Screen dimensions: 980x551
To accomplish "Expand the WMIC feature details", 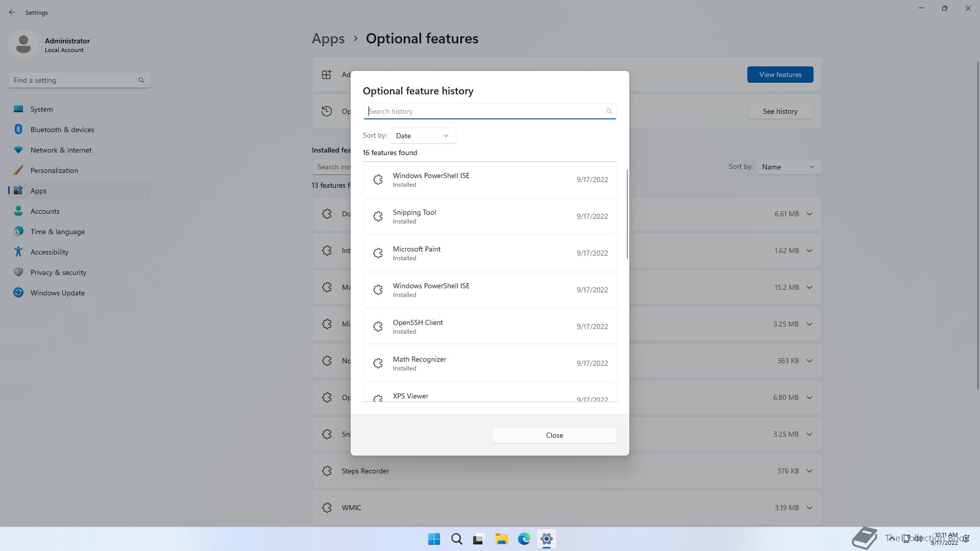I will (810, 508).
